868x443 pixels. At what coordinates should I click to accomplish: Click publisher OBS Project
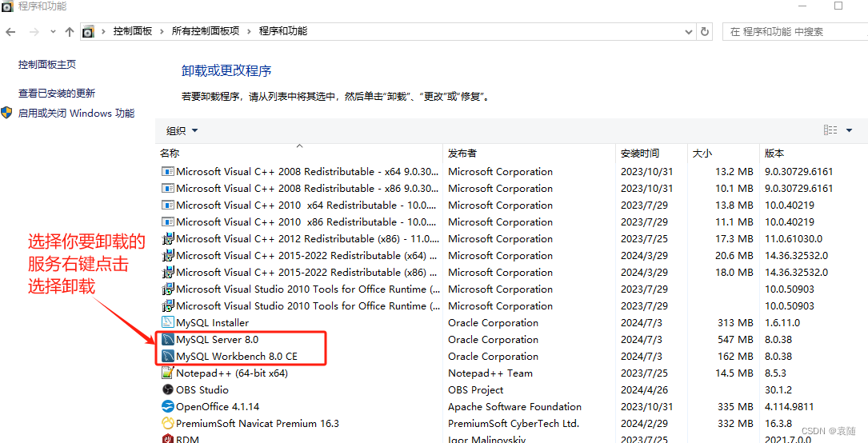tap(475, 390)
